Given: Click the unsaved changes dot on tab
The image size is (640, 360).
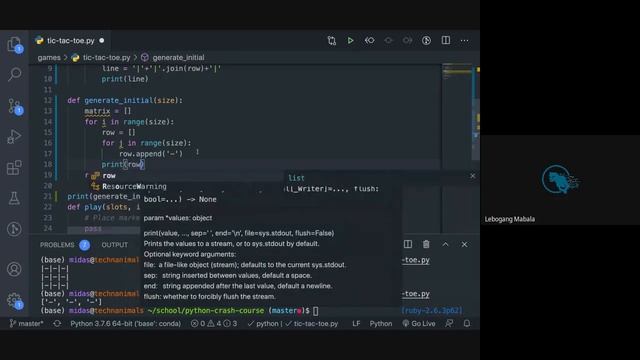Looking at the screenshot, I should pyautogui.click(x=102, y=40).
